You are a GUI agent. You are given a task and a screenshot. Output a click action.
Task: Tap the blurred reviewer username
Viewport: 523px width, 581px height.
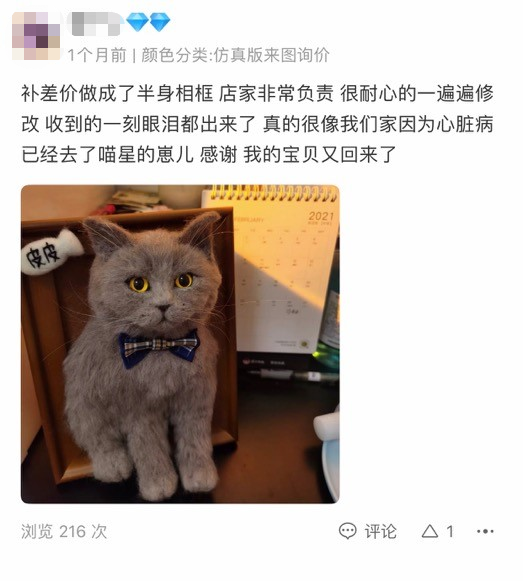[96, 23]
